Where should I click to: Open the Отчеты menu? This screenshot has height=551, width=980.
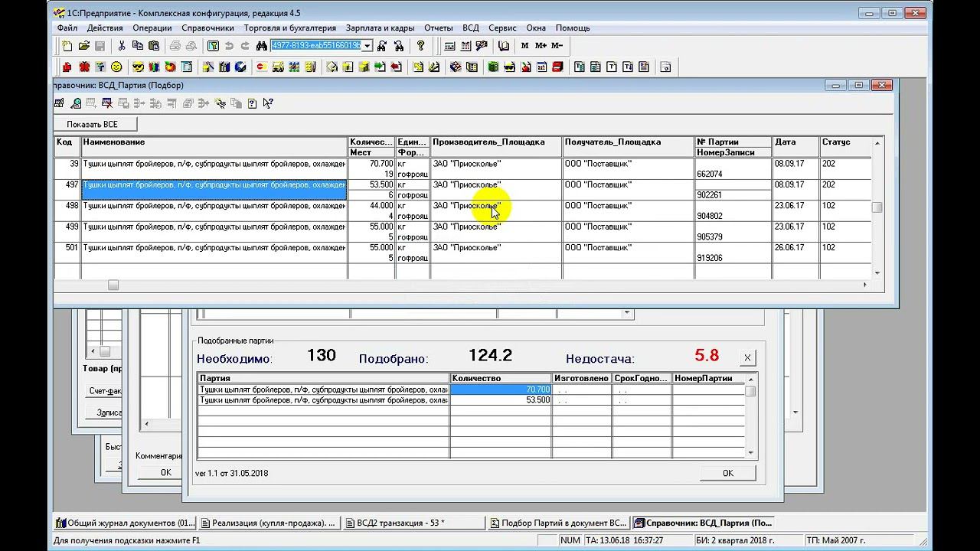[438, 28]
